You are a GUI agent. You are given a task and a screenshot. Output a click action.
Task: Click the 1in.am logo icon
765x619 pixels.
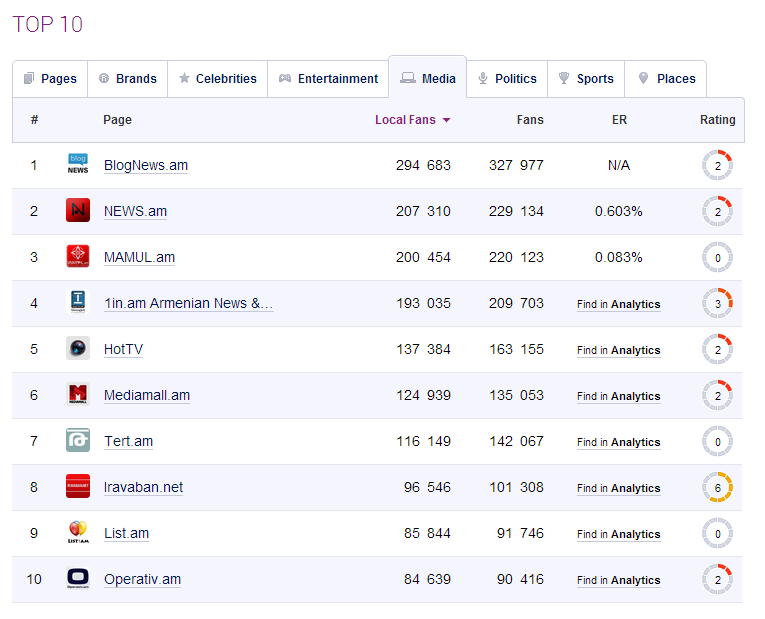point(78,302)
